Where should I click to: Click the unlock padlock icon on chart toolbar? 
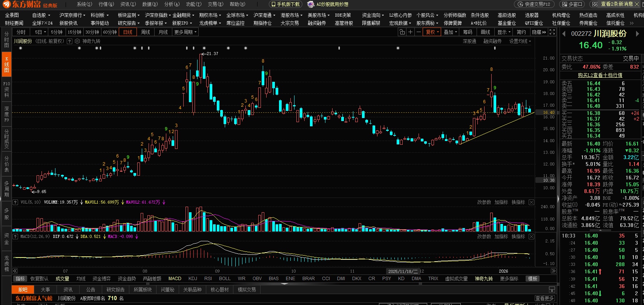click(x=402, y=32)
